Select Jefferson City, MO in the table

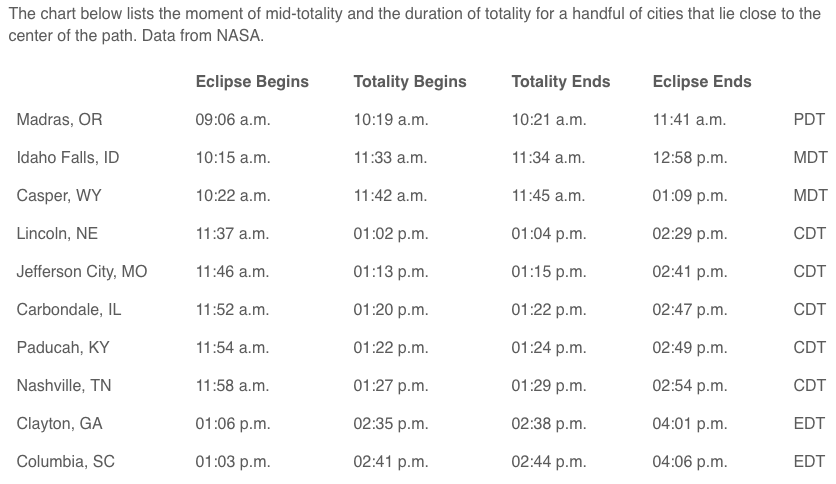coord(82,272)
